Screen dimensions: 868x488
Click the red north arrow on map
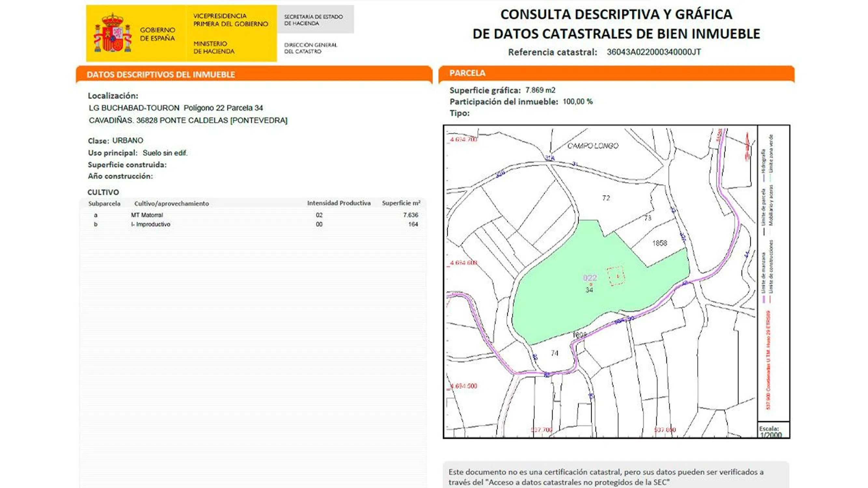[747, 147]
